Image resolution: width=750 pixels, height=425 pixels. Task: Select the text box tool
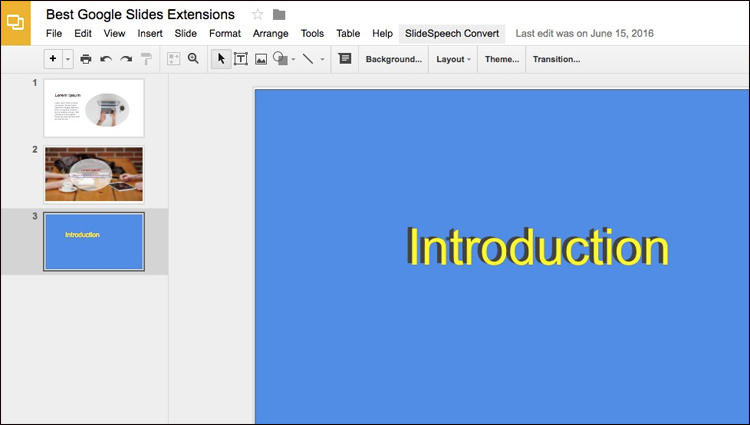[x=241, y=59]
